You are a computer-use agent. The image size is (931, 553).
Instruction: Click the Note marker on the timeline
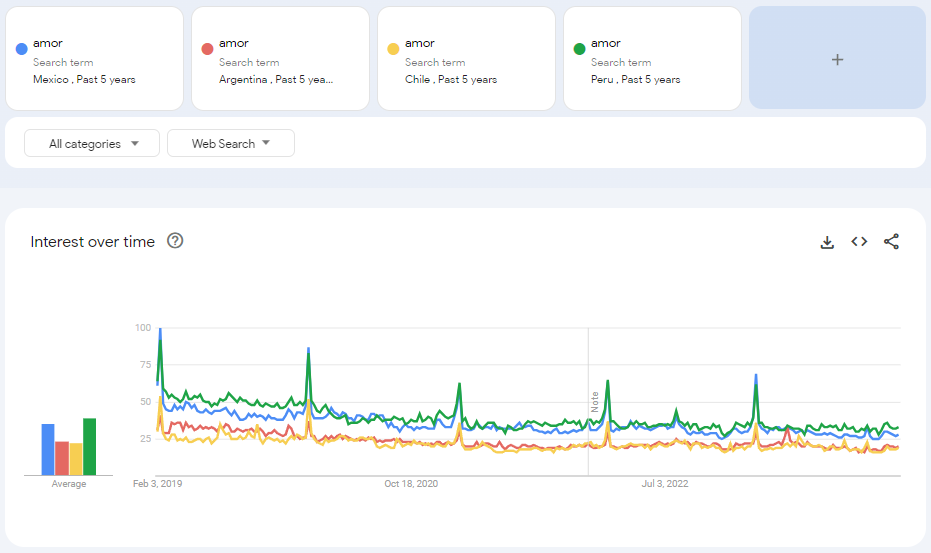[594, 402]
